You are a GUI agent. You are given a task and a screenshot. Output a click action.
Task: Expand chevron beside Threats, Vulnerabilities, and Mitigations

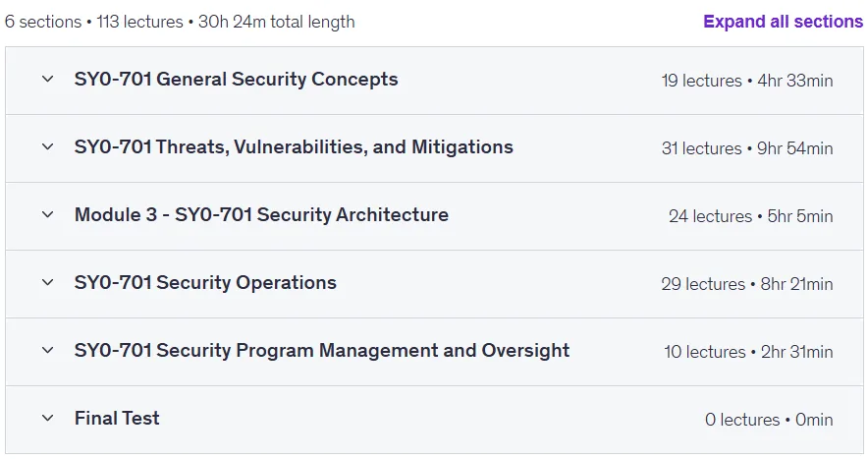pos(47,146)
